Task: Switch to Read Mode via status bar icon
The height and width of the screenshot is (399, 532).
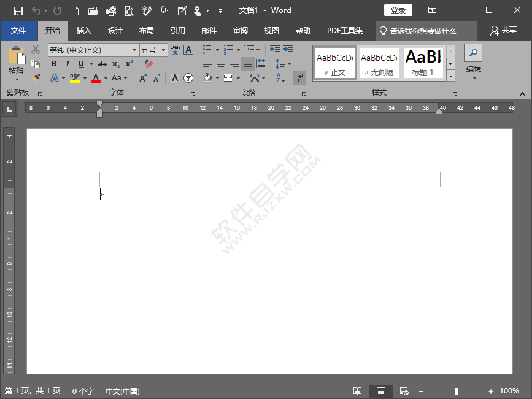Action: coord(358,391)
